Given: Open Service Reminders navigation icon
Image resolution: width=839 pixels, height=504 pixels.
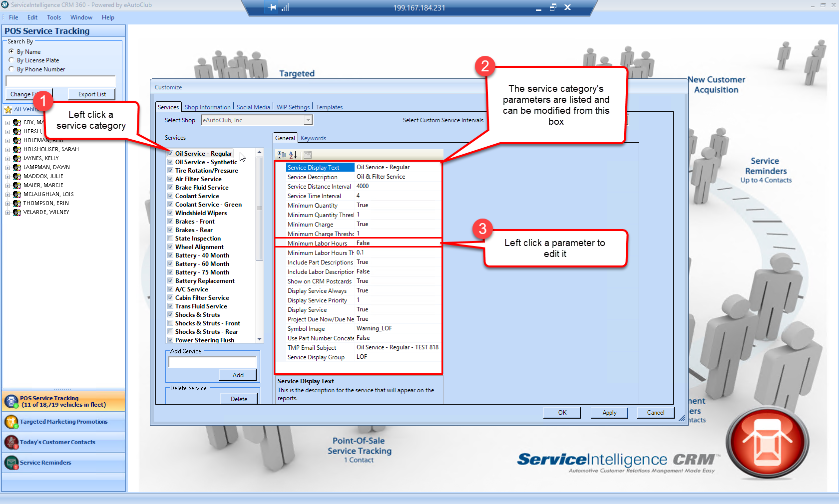Looking at the screenshot, I should [x=11, y=463].
